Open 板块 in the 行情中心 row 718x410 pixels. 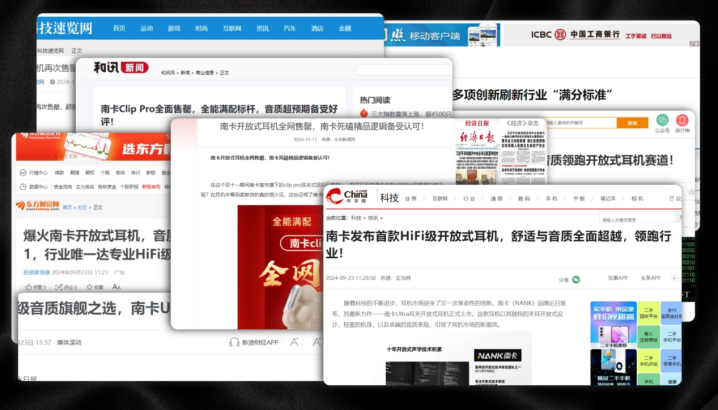[x=120, y=173]
